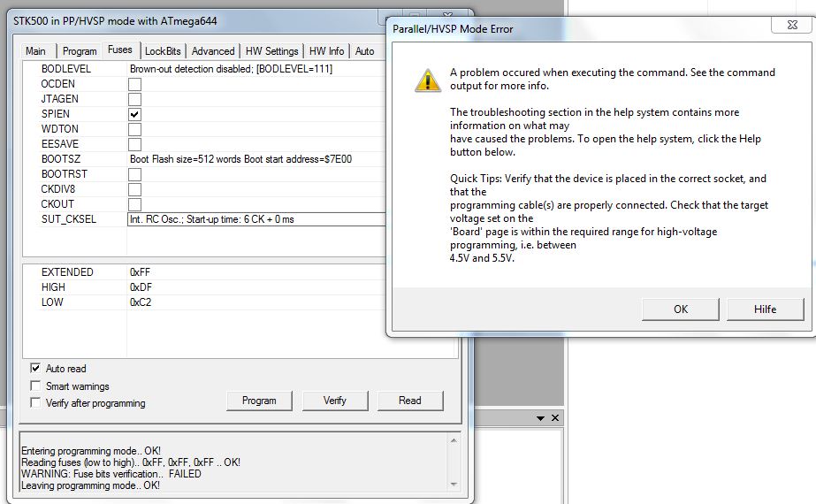The image size is (816, 504).
Task: Open the HW Settings tab
Action: coord(271,51)
